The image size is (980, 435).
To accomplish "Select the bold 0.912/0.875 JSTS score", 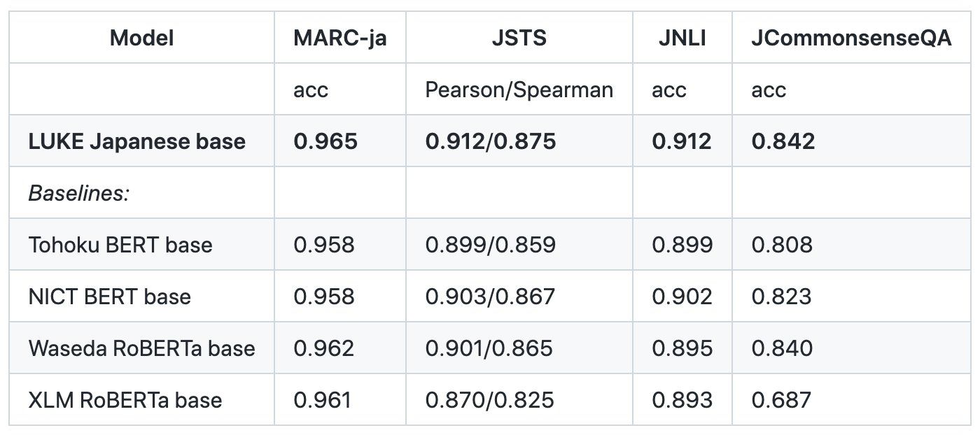I will (491, 141).
